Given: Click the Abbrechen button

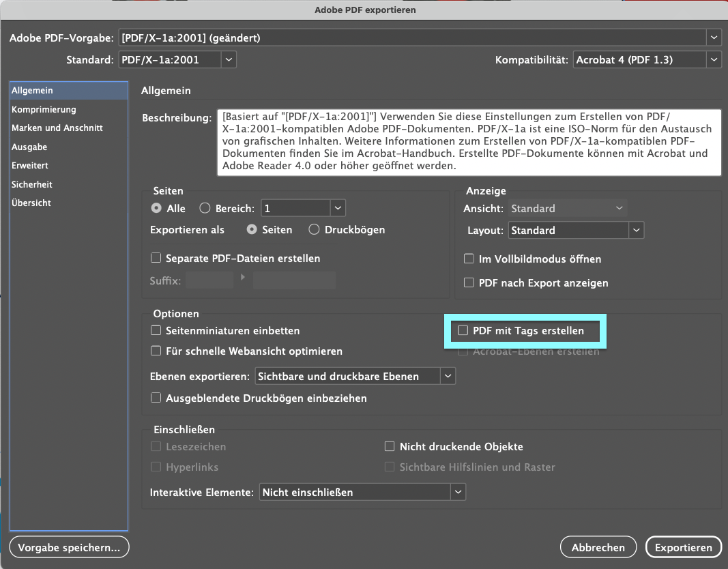Looking at the screenshot, I should tap(598, 547).
